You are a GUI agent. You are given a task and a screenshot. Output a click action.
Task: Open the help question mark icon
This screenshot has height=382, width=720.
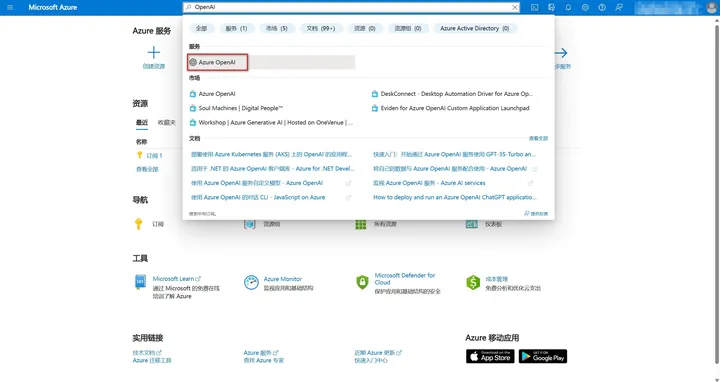pos(602,7)
